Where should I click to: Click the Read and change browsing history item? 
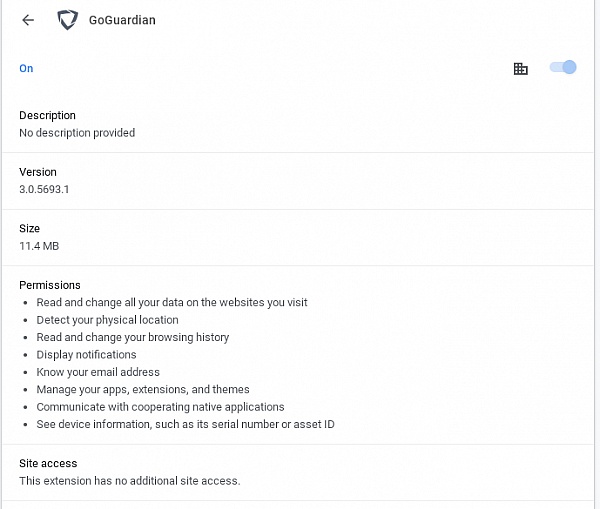pyautogui.click(x=133, y=337)
